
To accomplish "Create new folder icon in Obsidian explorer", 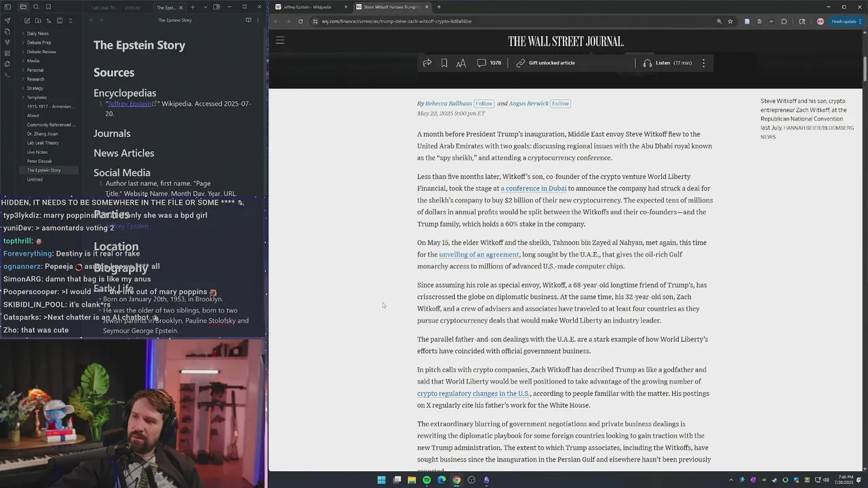I will click(37, 21).
